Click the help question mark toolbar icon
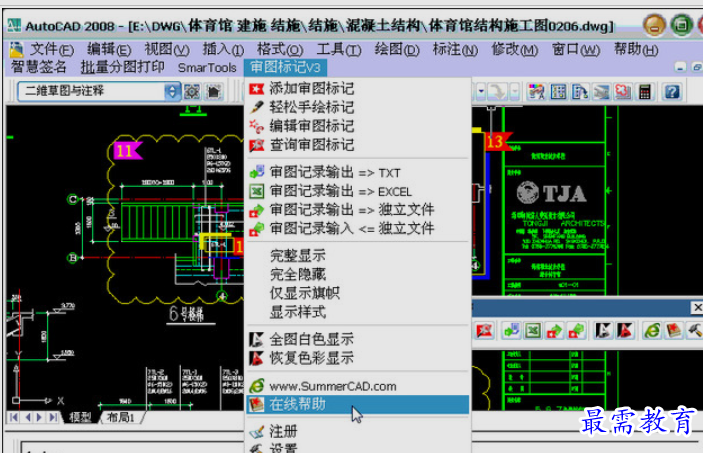Image resolution: width=703 pixels, height=453 pixels. (672, 91)
